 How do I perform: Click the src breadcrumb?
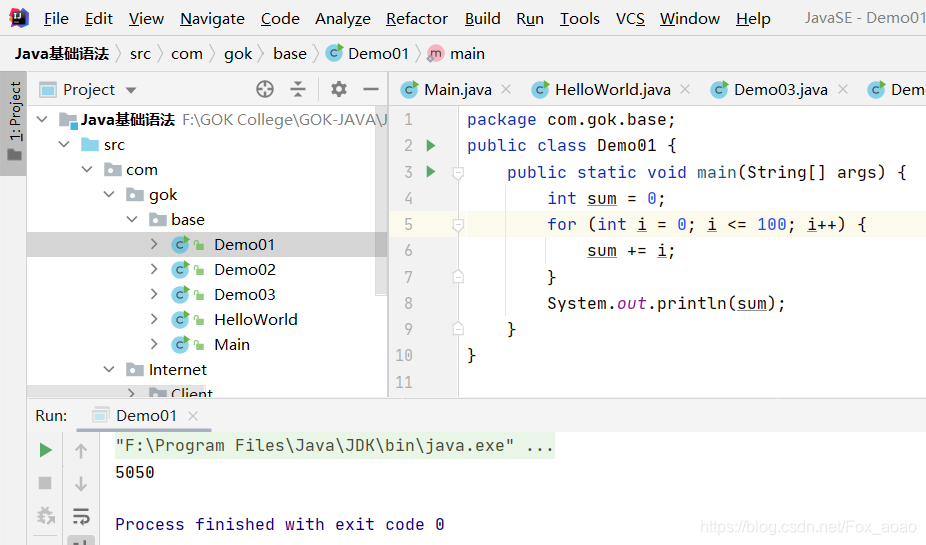(x=141, y=54)
